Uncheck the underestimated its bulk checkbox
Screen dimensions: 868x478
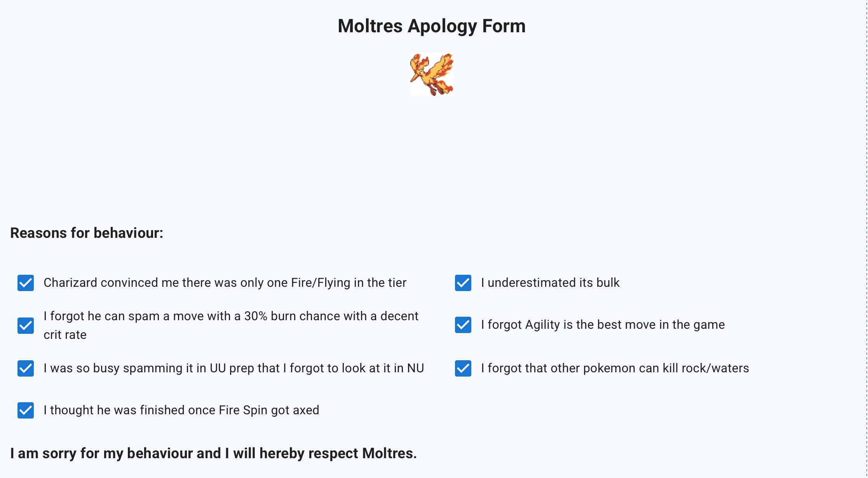coord(463,283)
